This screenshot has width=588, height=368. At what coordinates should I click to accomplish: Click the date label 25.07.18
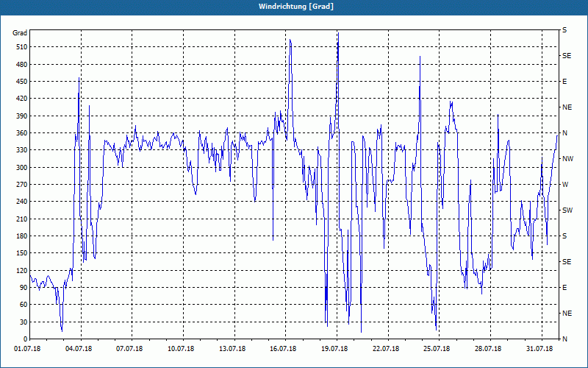tap(437, 349)
